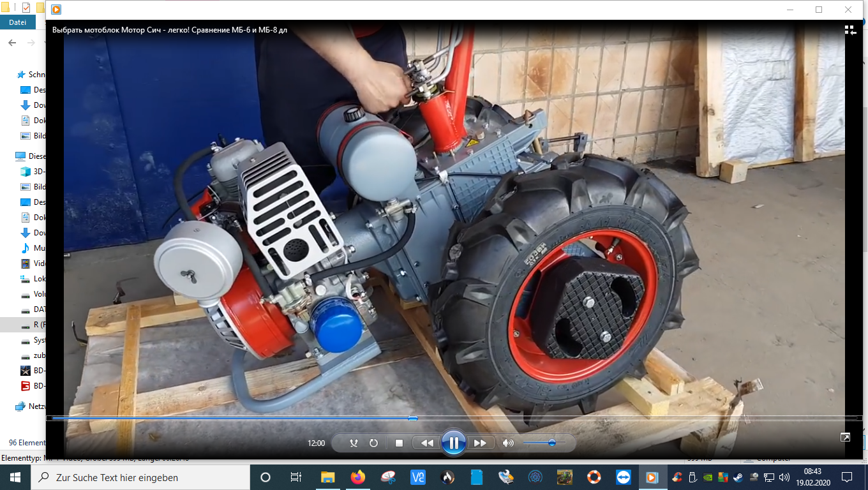Stop the video with the square button

399,443
